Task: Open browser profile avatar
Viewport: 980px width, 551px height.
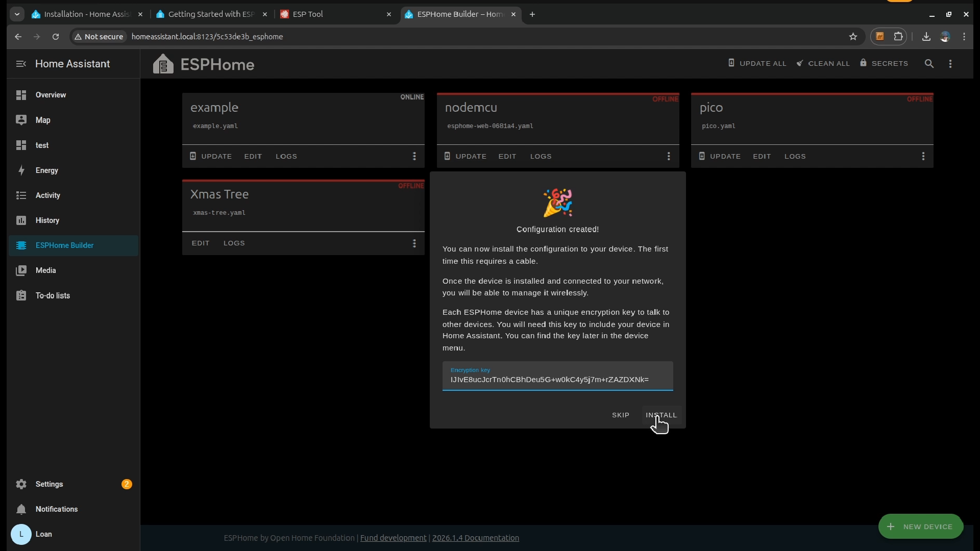Action: [x=945, y=37]
